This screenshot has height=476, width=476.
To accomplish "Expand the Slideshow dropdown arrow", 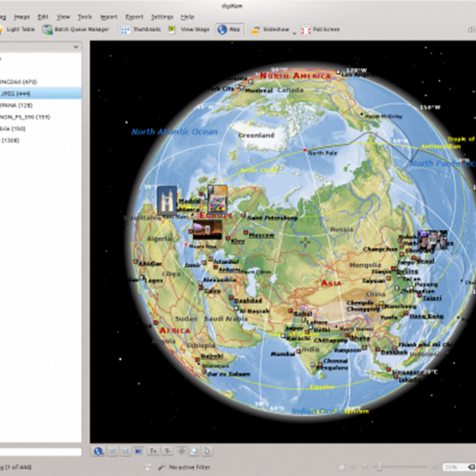I will pyautogui.click(x=294, y=33).
